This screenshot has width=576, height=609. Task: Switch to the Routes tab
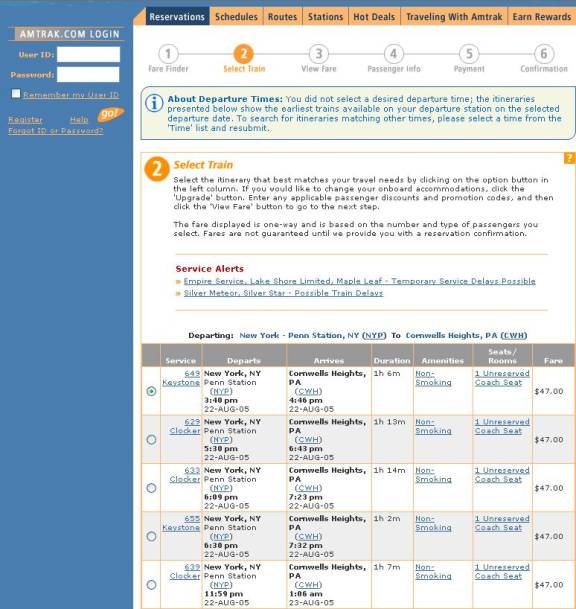pyautogui.click(x=282, y=17)
